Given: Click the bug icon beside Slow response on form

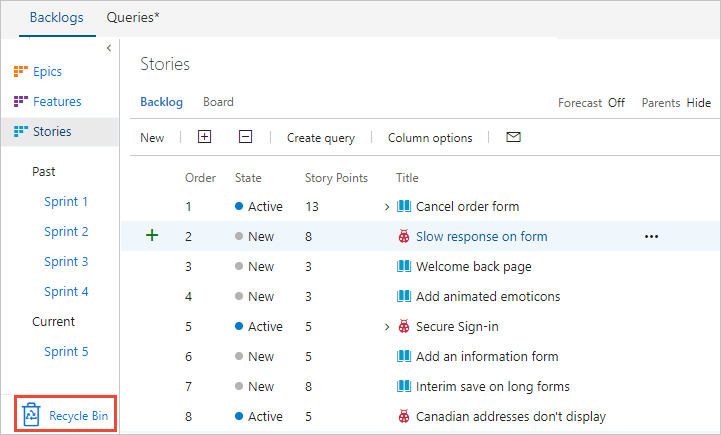Looking at the screenshot, I should pos(404,237).
